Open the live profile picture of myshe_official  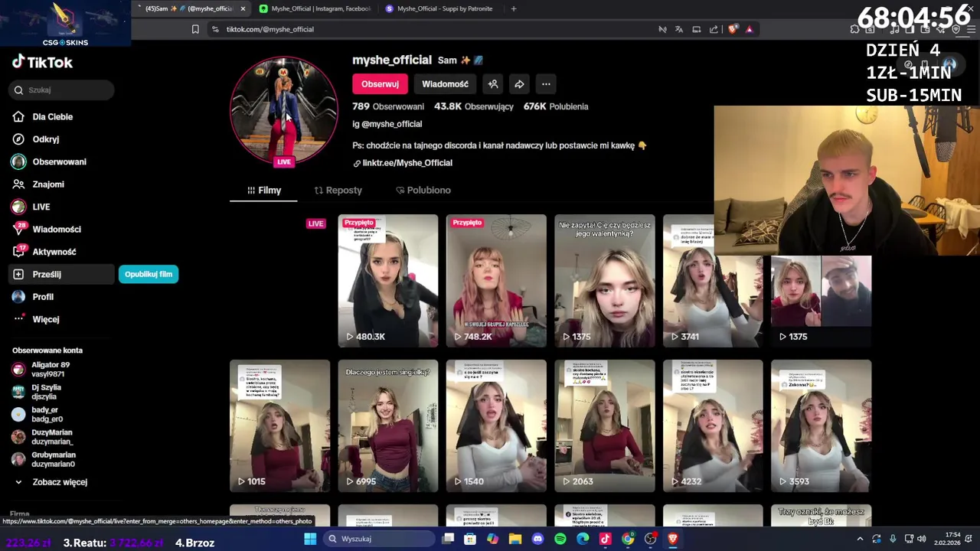(x=284, y=111)
